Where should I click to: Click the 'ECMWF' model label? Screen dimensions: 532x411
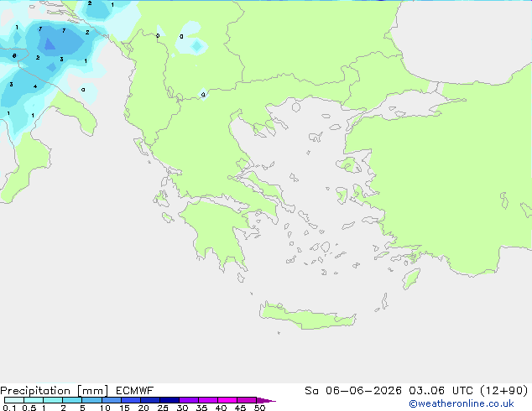click(135, 391)
